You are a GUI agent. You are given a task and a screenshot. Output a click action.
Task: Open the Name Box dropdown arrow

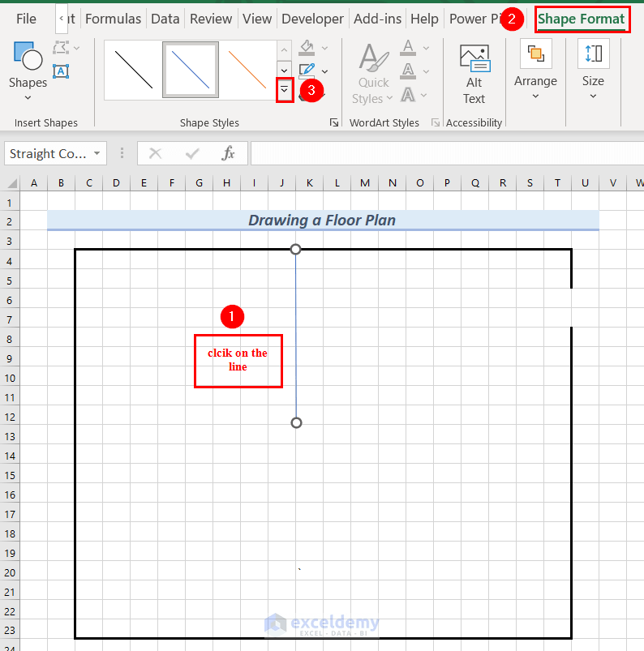97,153
